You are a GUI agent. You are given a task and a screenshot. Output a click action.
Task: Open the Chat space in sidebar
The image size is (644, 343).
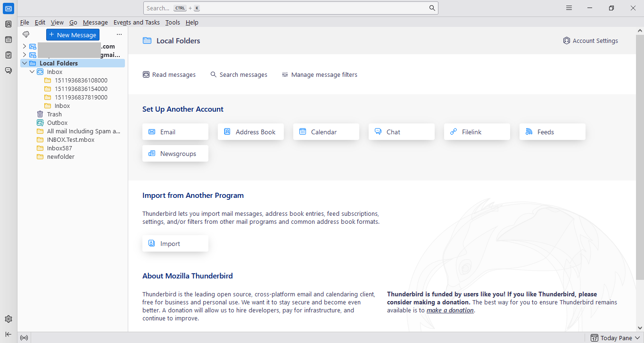[8, 71]
